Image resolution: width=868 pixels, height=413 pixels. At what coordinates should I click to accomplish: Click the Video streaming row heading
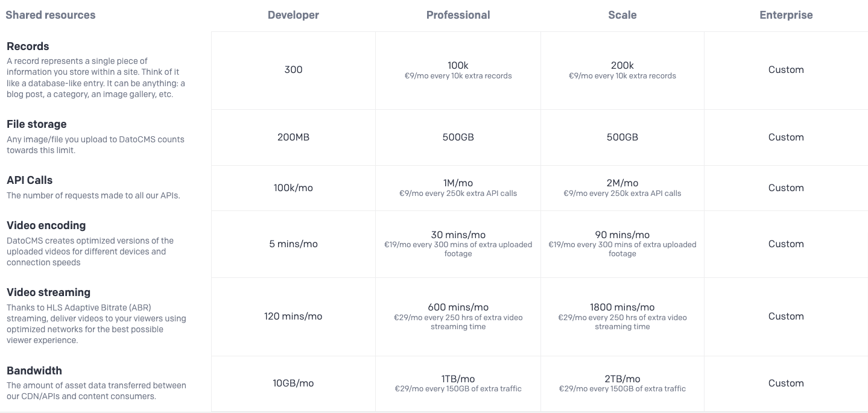coord(49,292)
